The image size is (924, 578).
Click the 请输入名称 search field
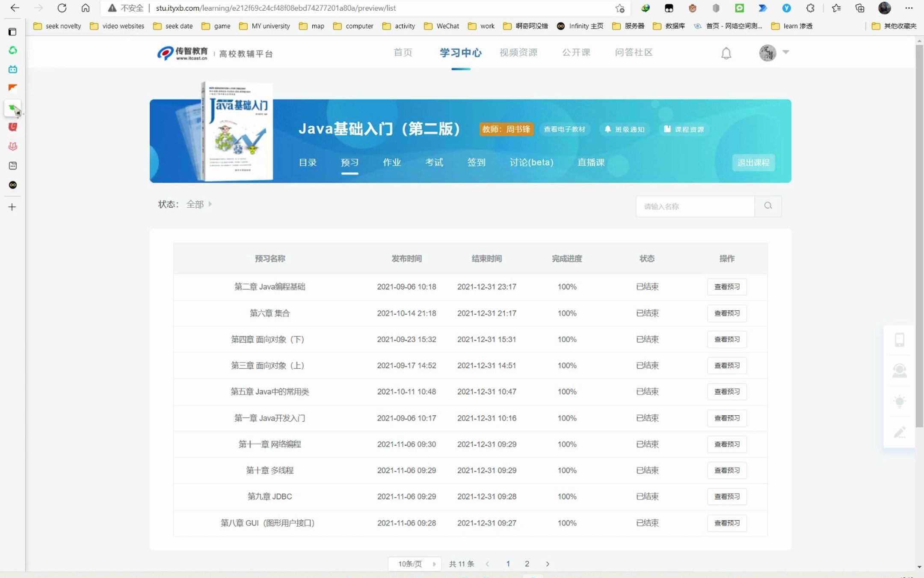(x=695, y=206)
